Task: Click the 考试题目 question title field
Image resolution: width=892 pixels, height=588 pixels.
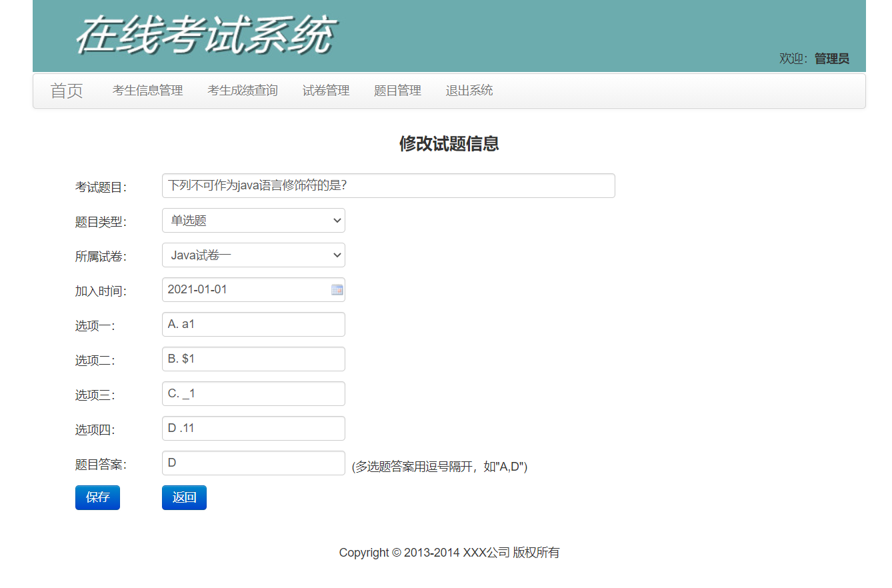Action: (x=388, y=185)
